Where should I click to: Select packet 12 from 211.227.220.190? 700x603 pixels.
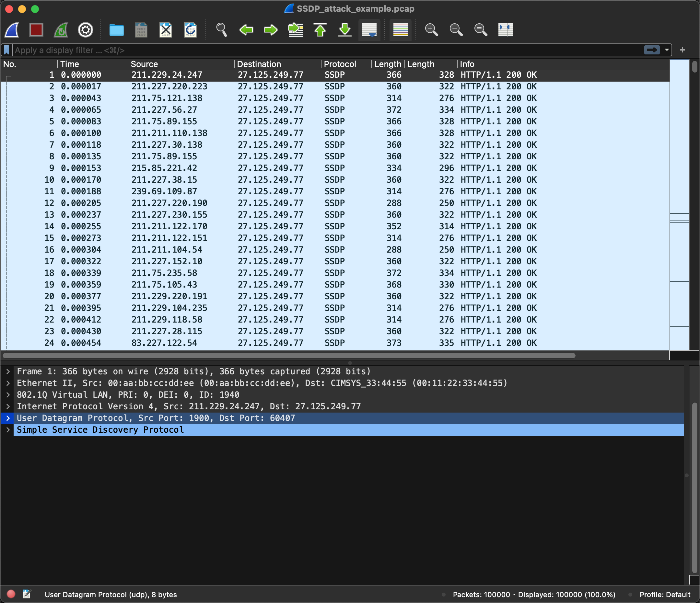pos(169,203)
